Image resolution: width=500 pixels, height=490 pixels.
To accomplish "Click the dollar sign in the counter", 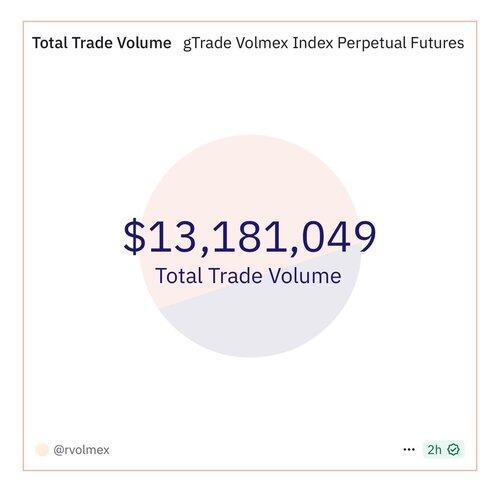I will click(134, 237).
